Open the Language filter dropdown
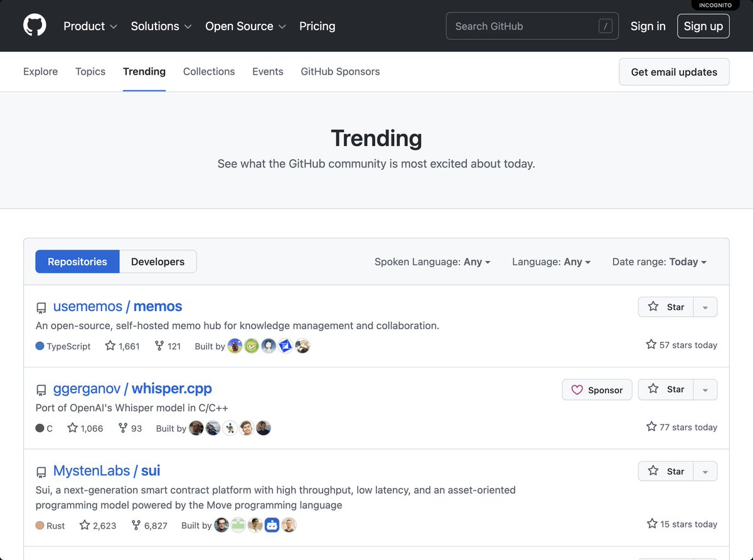 pyautogui.click(x=551, y=262)
